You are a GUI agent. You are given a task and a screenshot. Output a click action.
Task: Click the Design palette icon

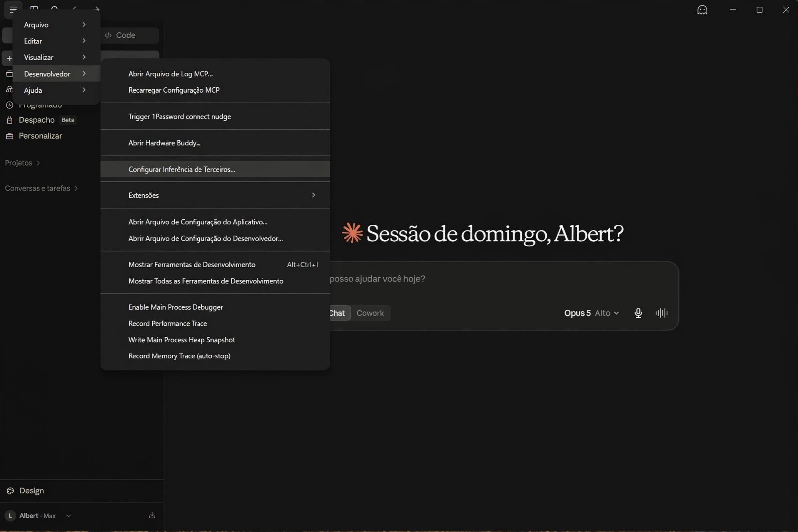10,491
